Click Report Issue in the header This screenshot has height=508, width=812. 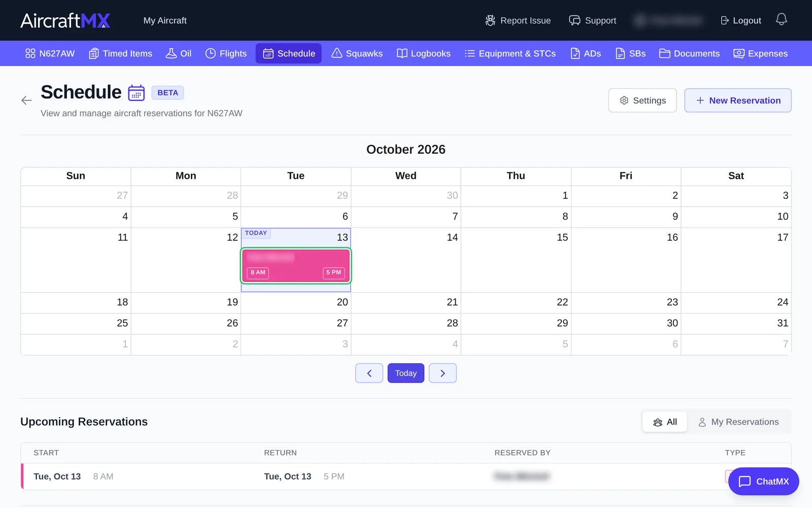[518, 20]
